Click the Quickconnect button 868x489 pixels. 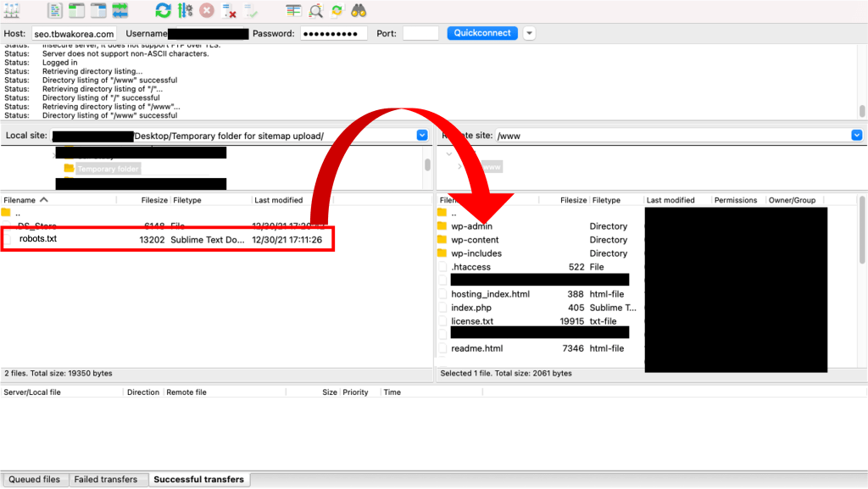point(482,33)
